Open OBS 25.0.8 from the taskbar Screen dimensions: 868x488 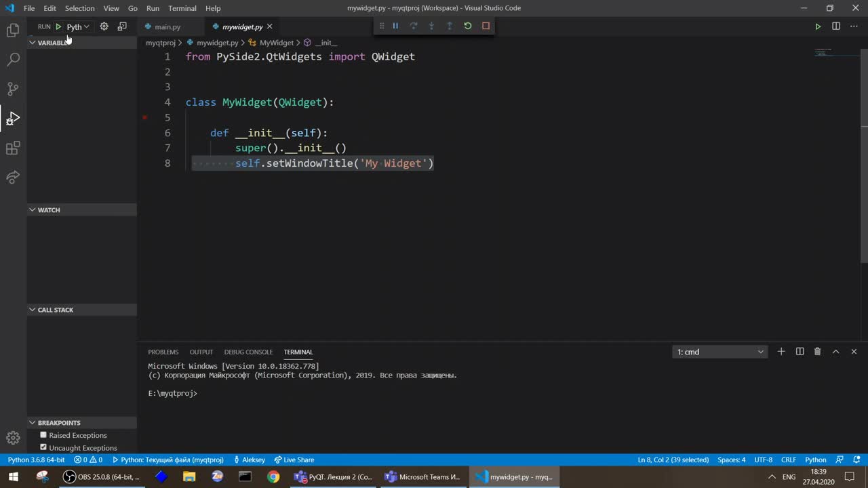[102, 476]
